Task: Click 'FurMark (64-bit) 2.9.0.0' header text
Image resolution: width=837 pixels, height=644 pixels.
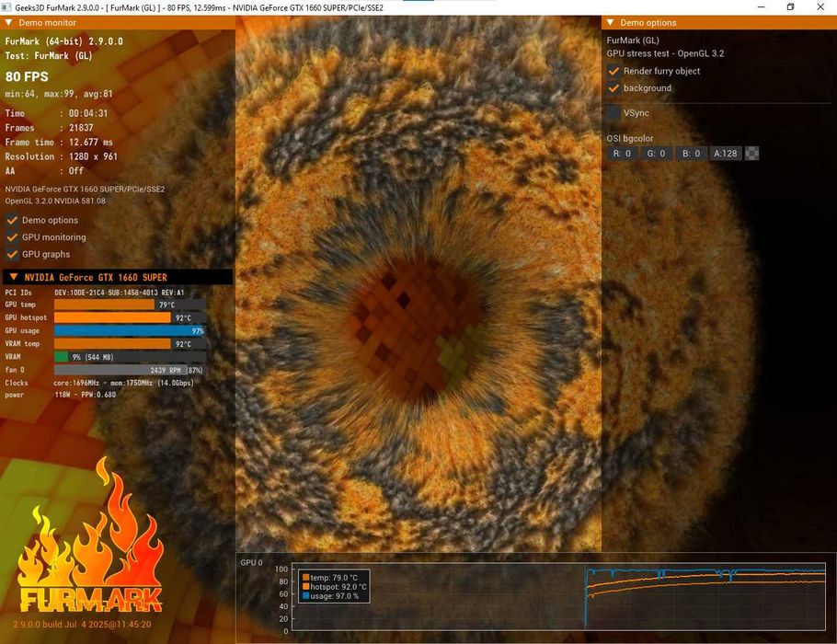Action: (64, 41)
